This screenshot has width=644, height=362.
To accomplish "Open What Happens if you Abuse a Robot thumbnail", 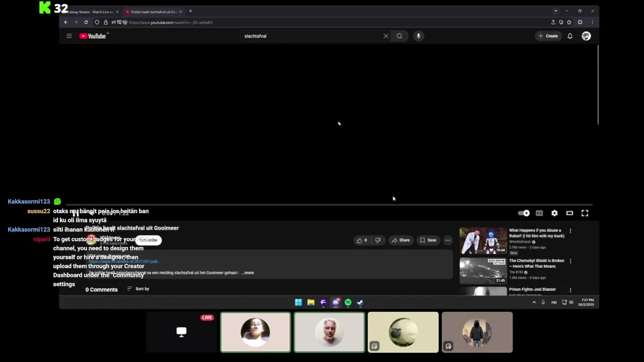I will pos(483,240).
